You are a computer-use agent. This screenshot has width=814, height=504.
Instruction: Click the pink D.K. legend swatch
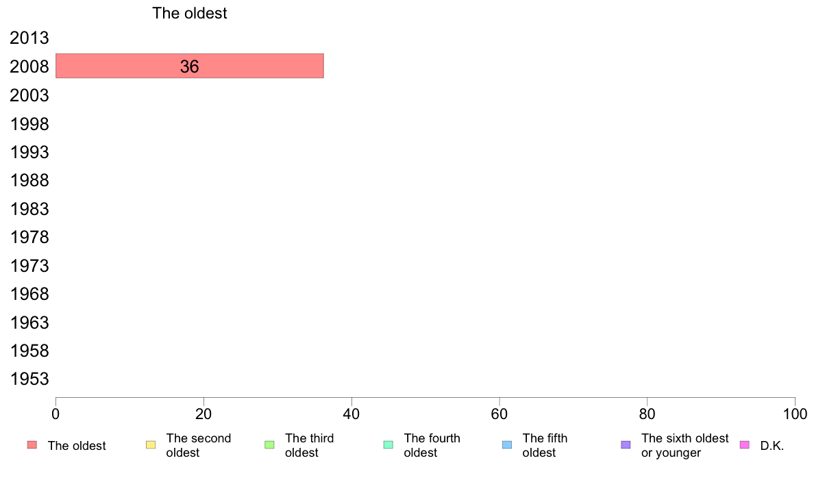coord(744,445)
